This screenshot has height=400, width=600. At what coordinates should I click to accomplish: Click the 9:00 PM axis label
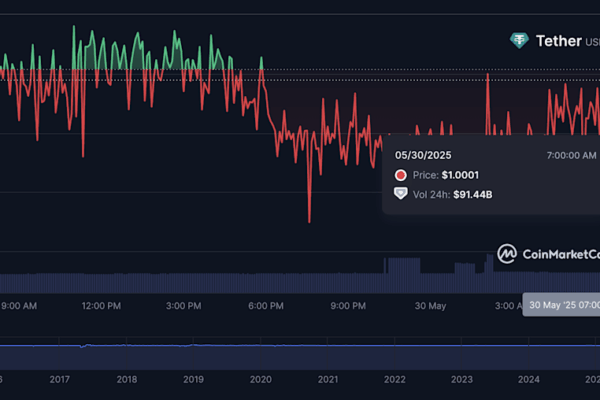[348, 306]
